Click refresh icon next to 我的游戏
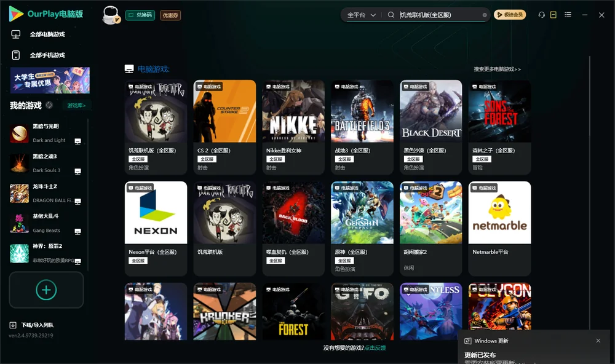The height and width of the screenshot is (364, 615). click(x=49, y=105)
